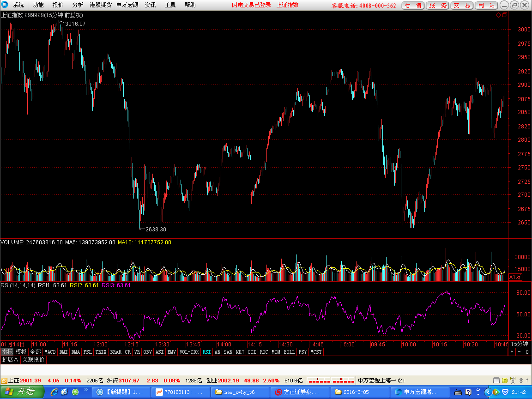Screen dimensions: 532x399
Task: Switch to the SAR indicator
Action: click(228, 352)
